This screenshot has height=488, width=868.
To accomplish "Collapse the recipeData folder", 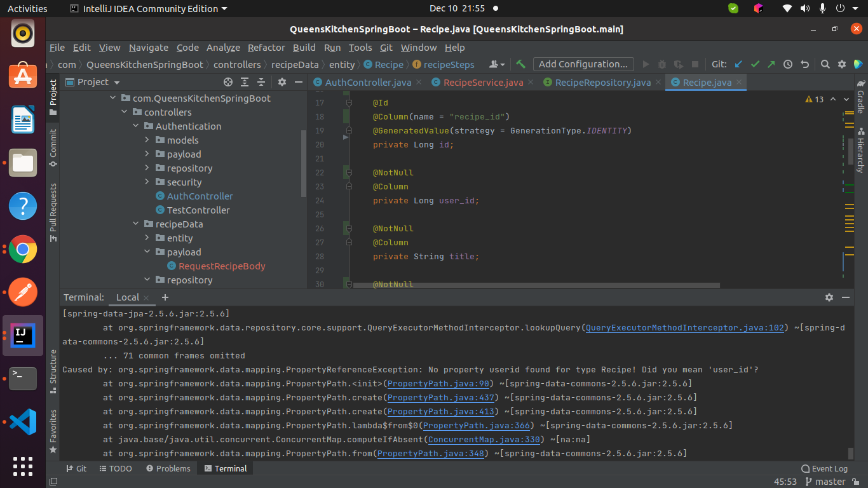I will pyautogui.click(x=136, y=224).
